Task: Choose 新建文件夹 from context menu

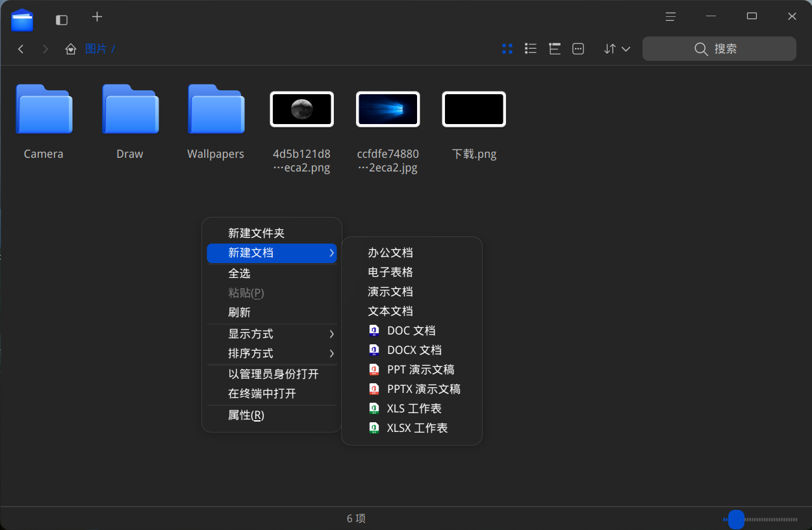Action: pos(272,233)
